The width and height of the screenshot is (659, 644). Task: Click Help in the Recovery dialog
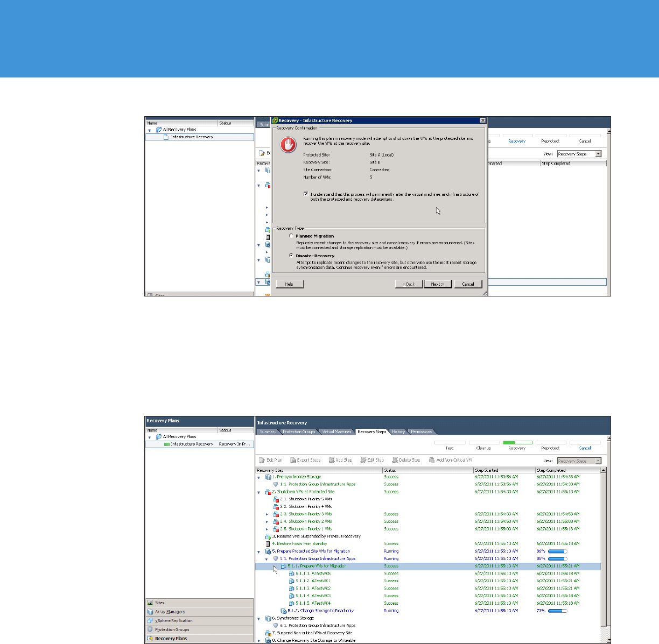[290, 284]
